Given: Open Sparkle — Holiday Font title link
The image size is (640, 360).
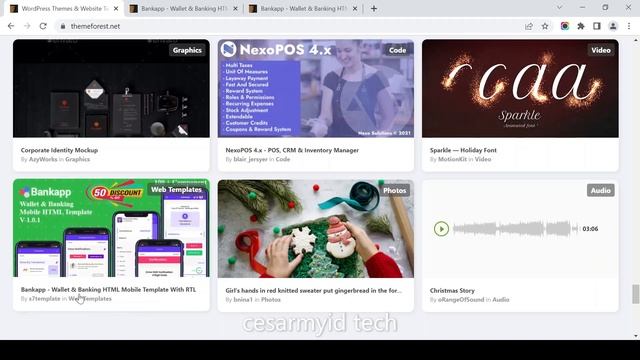Looking at the screenshot, I should coord(463,150).
